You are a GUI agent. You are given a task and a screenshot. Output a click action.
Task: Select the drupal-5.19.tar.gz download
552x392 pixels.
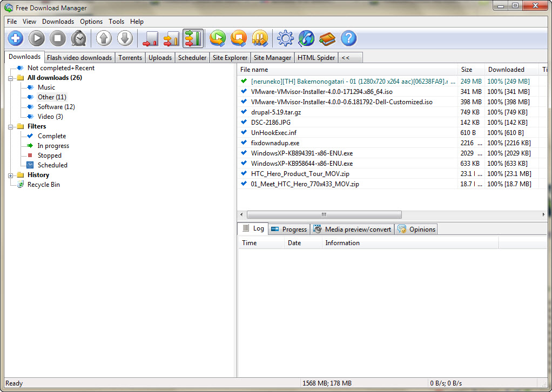pos(392,112)
